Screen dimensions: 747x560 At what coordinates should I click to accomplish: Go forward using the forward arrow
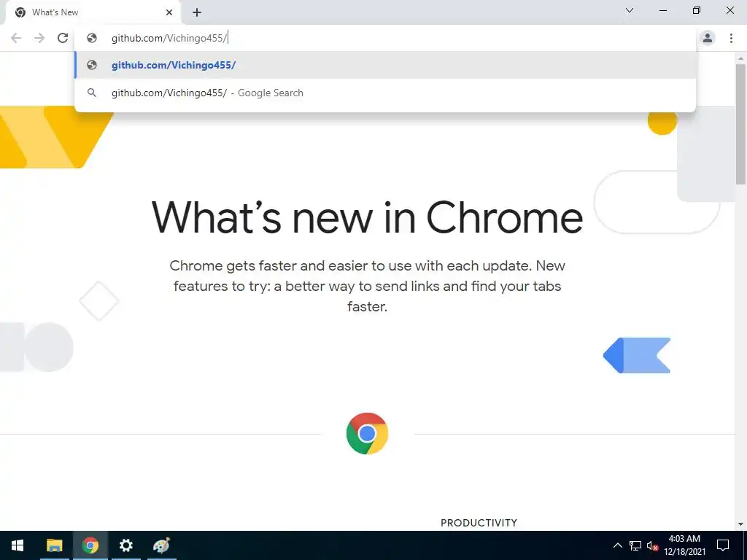[x=39, y=38]
